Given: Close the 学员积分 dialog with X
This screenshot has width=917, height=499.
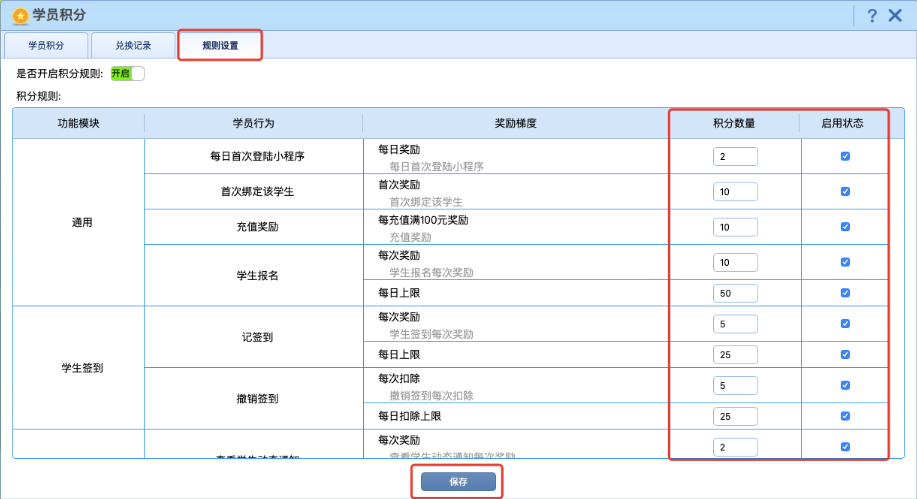Looking at the screenshot, I should point(895,15).
